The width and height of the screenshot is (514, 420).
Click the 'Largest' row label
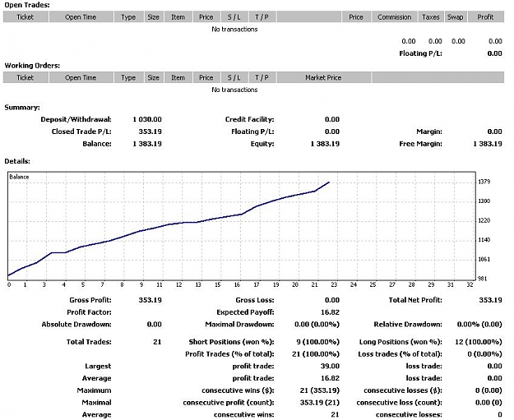tap(98, 367)
